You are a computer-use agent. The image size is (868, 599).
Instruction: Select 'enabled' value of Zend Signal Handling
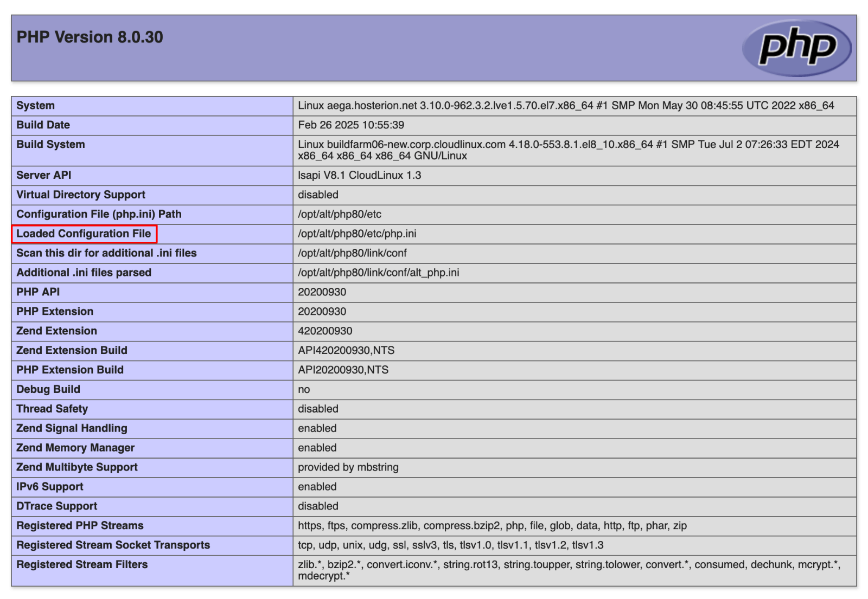[x=317, y=429]
